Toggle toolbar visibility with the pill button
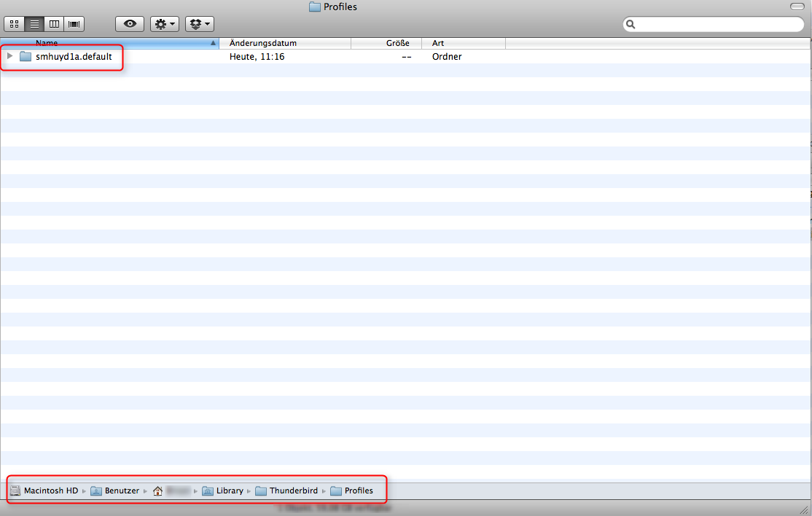This screenshot has width=812, height=516. click(x=797, y=7)
